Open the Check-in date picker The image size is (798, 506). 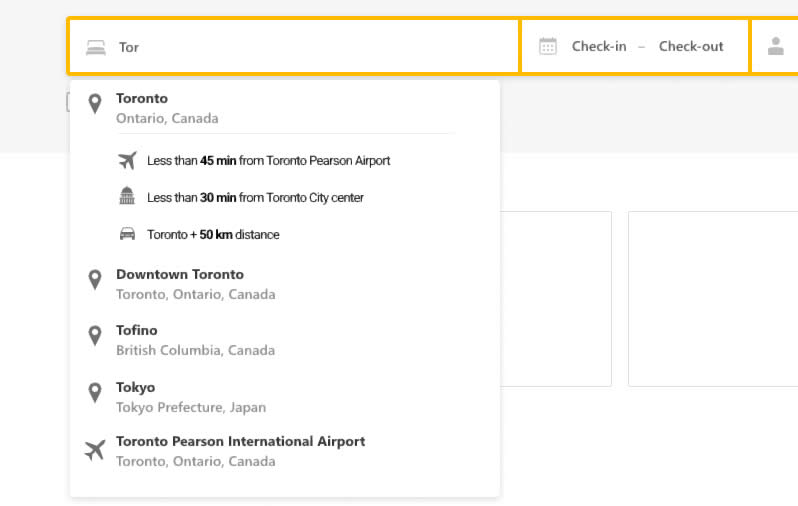pyautogui.click(x=599, y=46)
